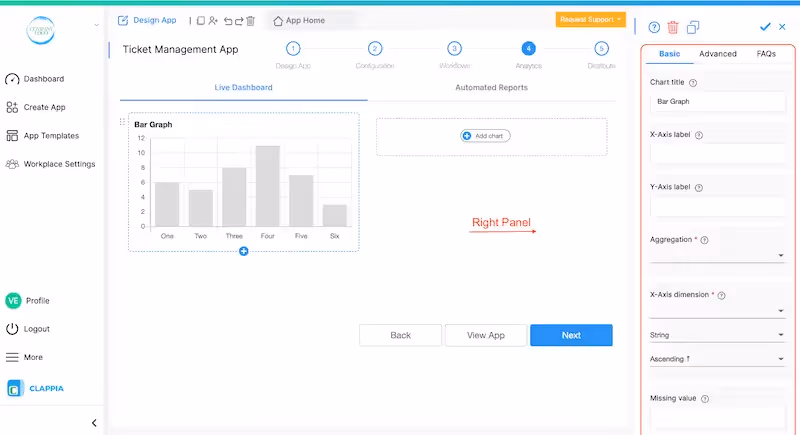Close the right panel with X icon
Image resolution: width=800 pixels, height=435 pixels.
[782, 27]
